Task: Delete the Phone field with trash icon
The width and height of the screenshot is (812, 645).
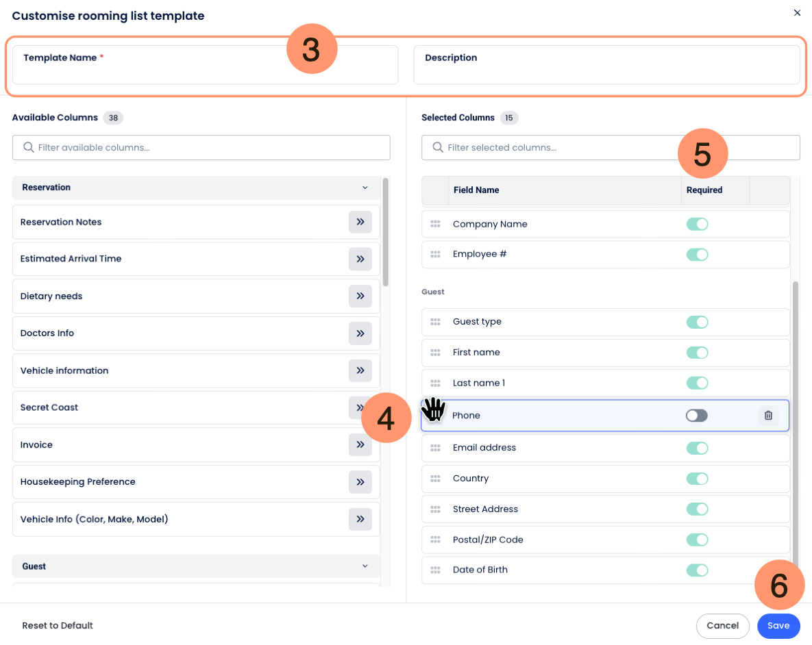Action: pos(768,416)
